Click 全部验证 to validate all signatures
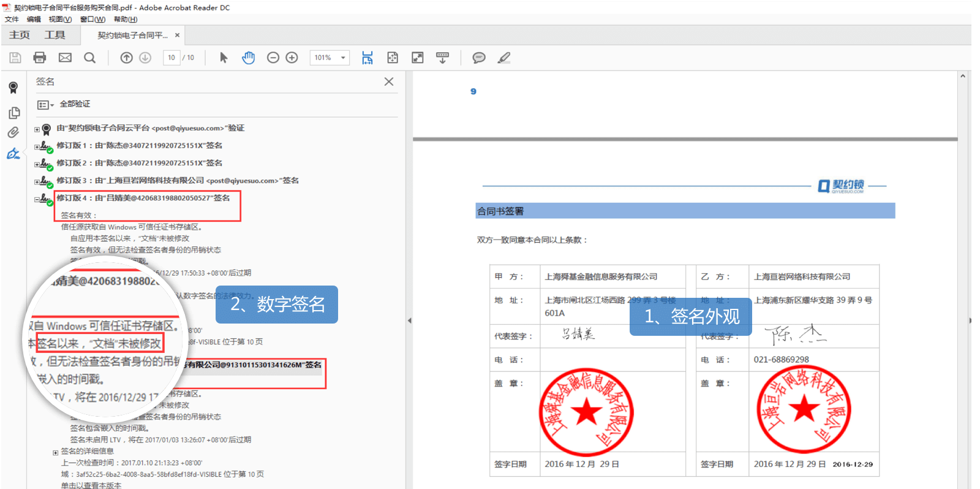 [75, 104]
